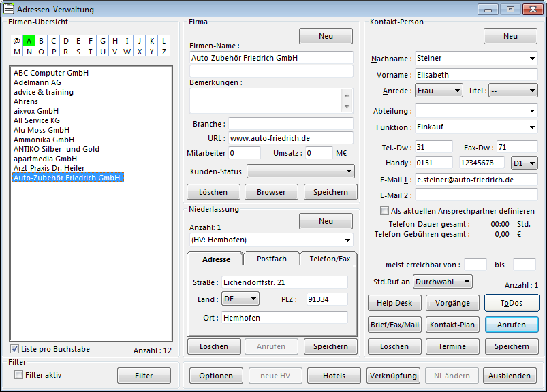Switch to the Telefon/Fax tab
The image size is (547, 392).
[330, 259]
